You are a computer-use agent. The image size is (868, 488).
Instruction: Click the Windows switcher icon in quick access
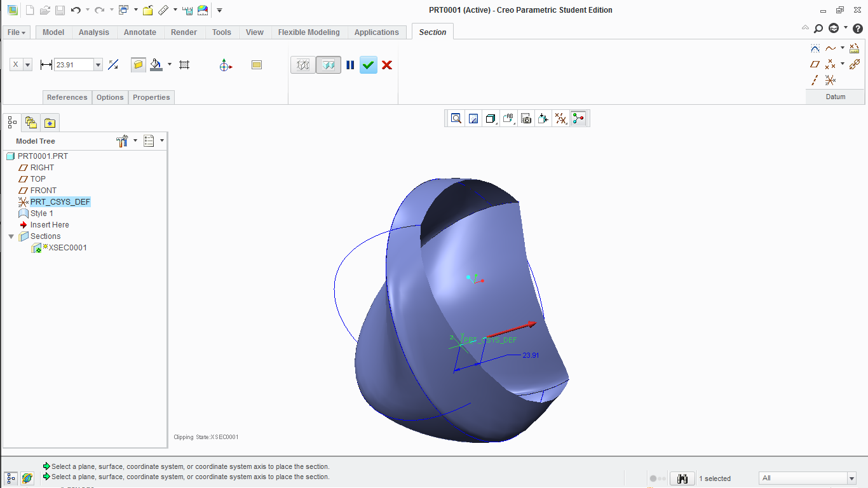click(124, 10)
